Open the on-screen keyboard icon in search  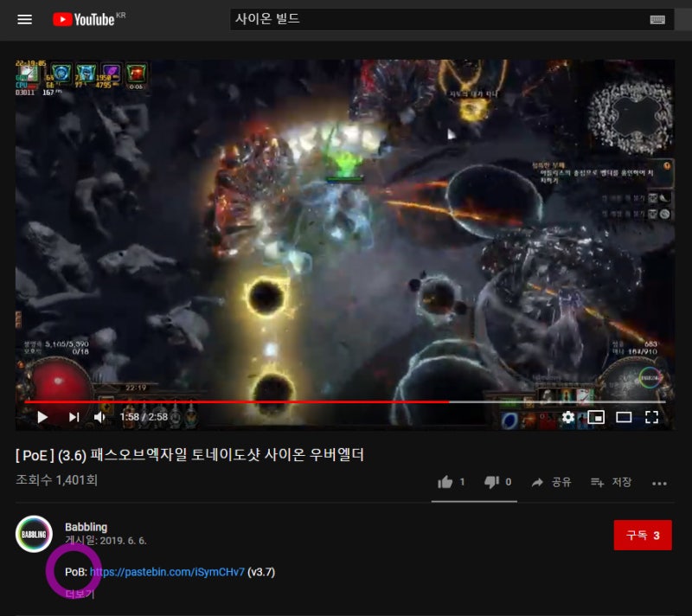[x=657, y=20]
